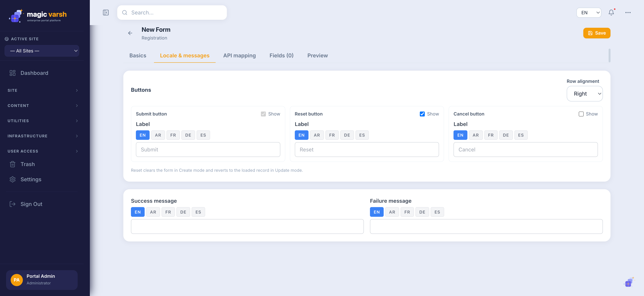This screenshot has height=296, width=644.
Task: Click the magic varsh logo
Action: click(x=38, y=16)
